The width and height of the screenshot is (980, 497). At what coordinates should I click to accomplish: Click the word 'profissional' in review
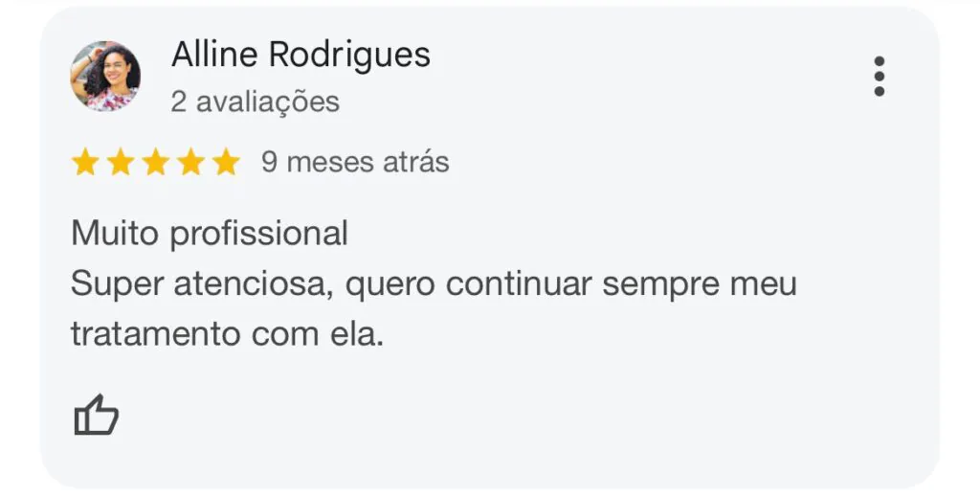pyautogui.click(x=258, y=235)
